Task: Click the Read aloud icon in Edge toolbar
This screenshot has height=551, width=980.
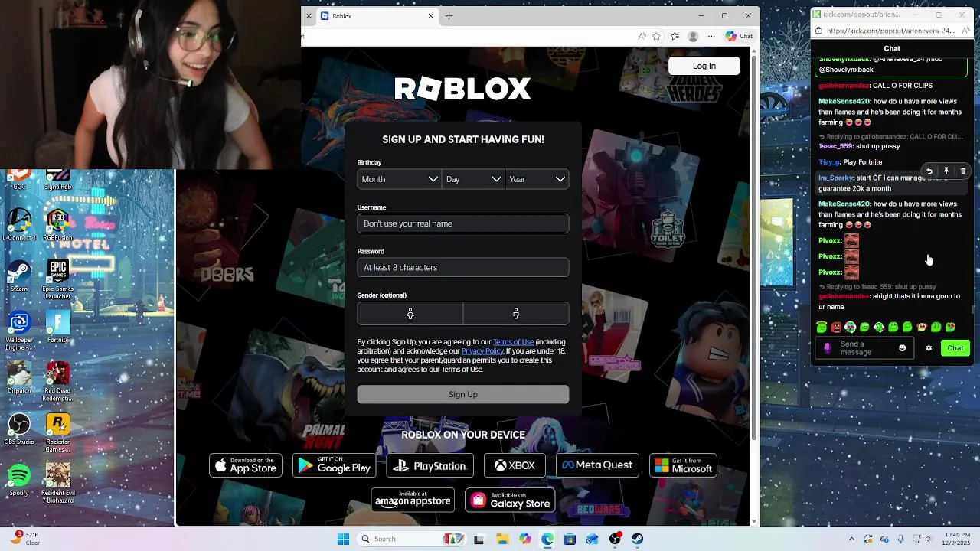Action: click(642, 36)
